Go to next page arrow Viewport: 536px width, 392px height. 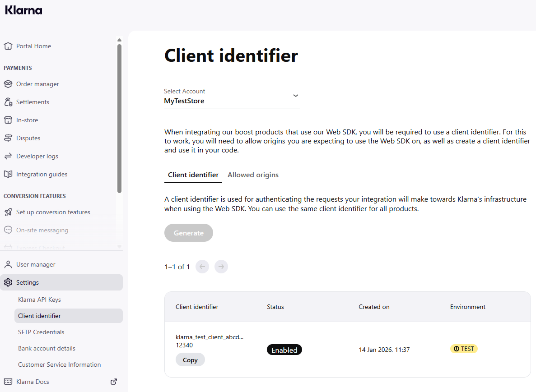pyautogui.click(x=221, y=267)
